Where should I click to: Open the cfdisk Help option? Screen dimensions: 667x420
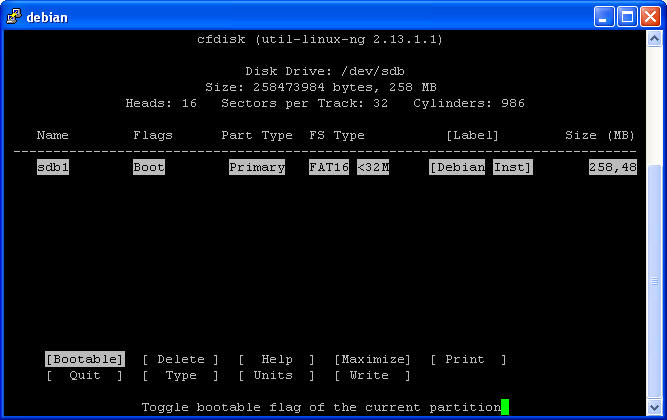(x=277, y=359)
